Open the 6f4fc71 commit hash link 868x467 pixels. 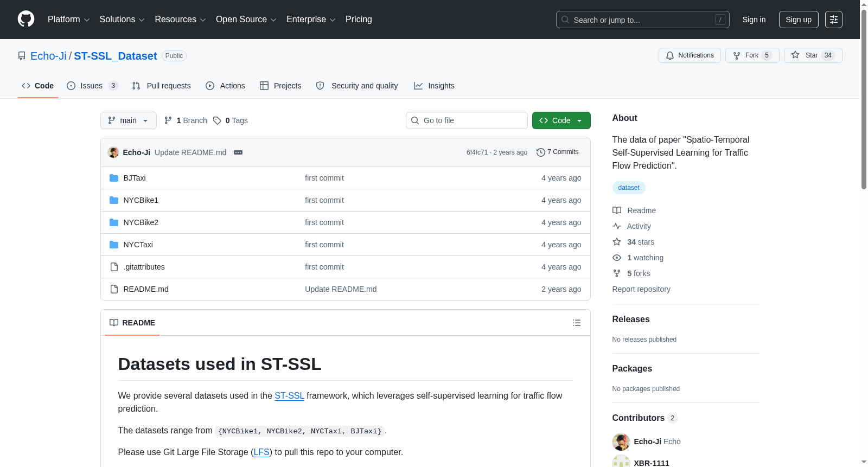[477, 152]
